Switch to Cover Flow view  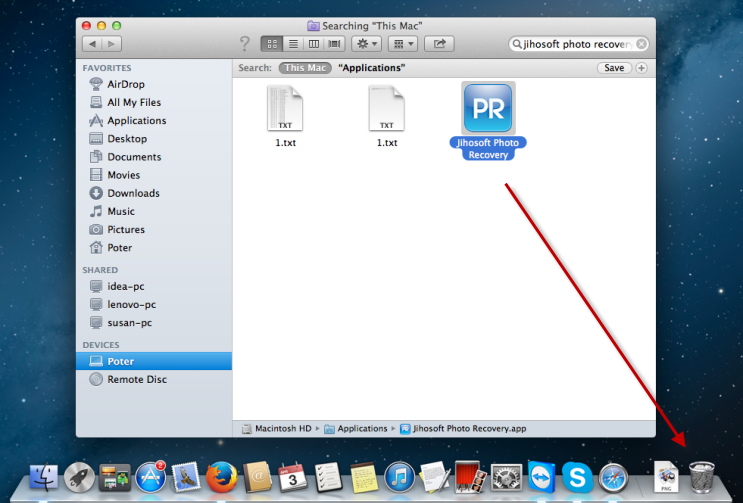tap(335, 44)
